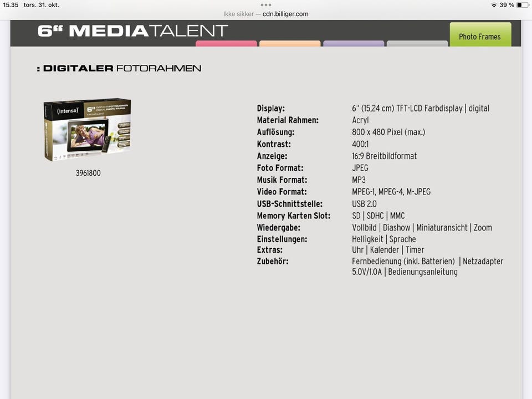Screen dimensions: 532x399
Task: Click the Acryl value
Action: (360, 120)
